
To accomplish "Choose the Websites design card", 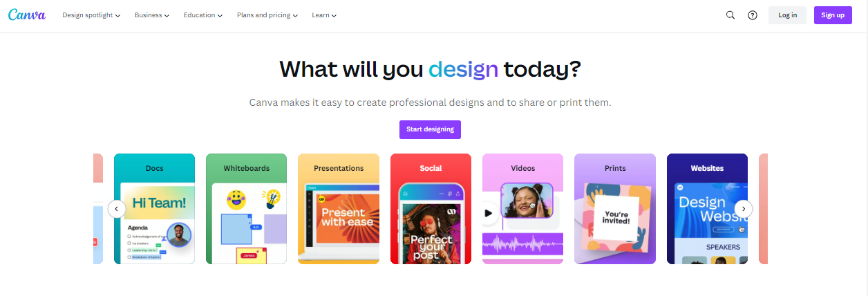I will (x=706, y=209).
